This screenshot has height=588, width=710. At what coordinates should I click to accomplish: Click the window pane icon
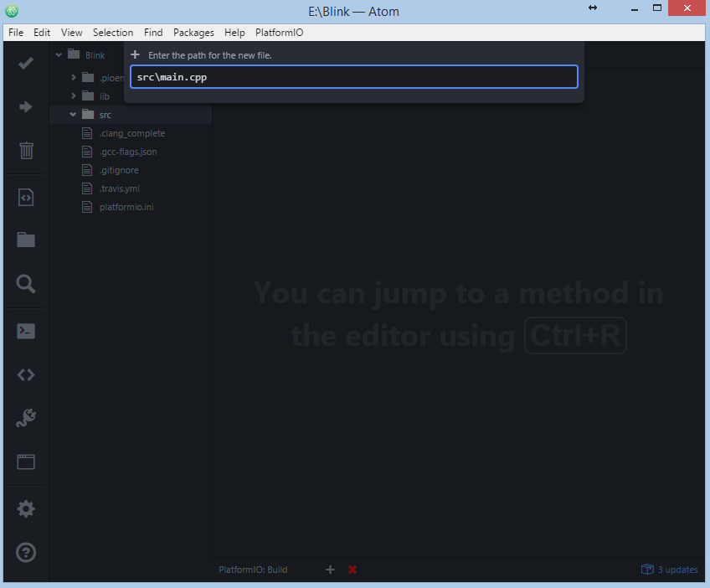tap(26, 462)
